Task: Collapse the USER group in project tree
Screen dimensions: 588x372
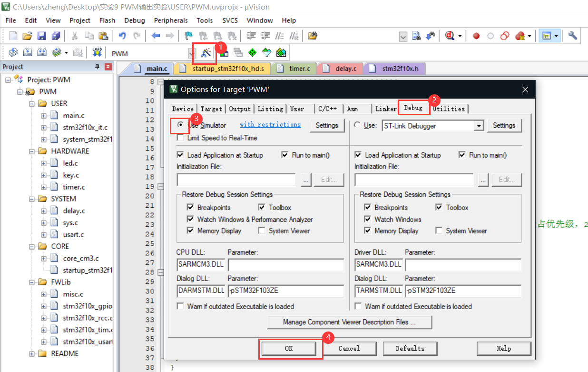Action: [x=31, y=103]
